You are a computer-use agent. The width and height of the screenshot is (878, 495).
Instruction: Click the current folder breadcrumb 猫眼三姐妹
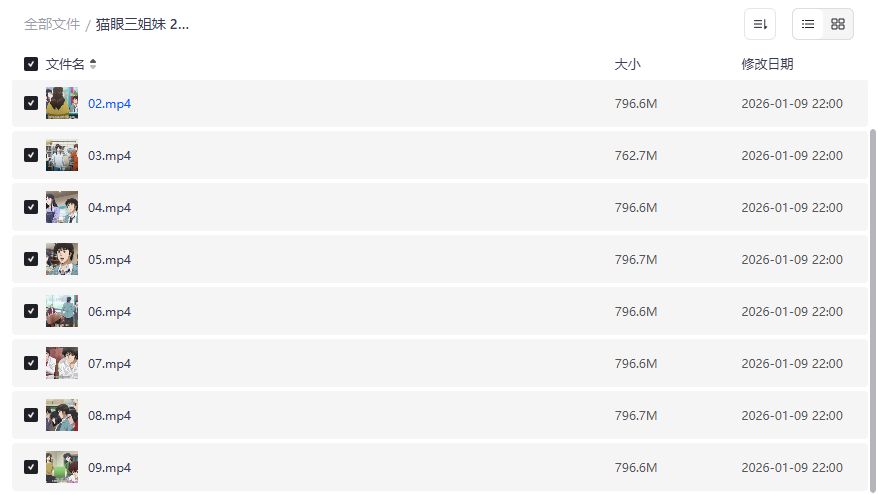coord(143,24)
